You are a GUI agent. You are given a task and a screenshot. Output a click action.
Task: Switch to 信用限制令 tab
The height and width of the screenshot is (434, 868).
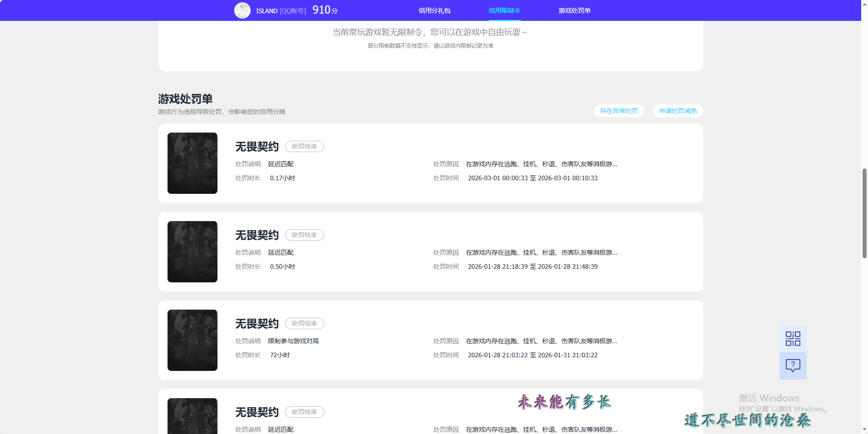tap(504, 10)
